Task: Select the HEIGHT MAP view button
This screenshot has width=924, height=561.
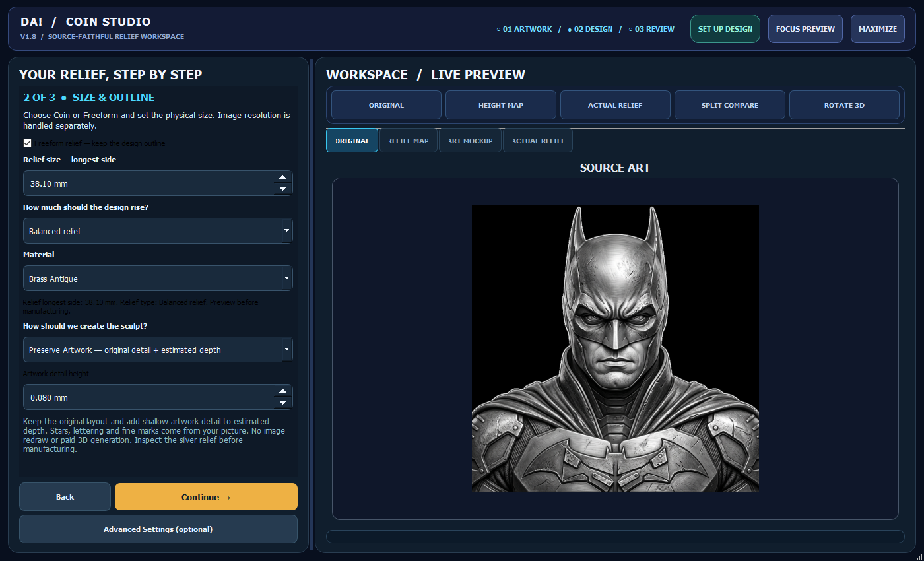Action: (501, 105)
